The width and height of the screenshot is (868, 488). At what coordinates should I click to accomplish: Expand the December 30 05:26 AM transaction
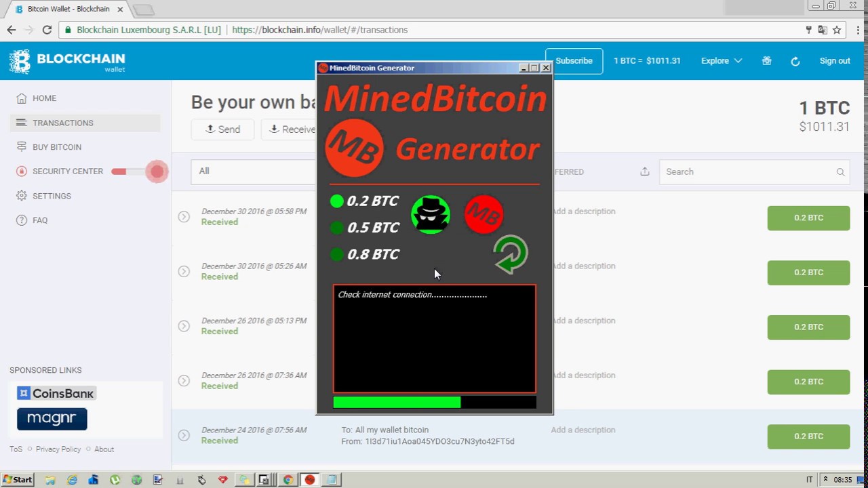(184, 271)
